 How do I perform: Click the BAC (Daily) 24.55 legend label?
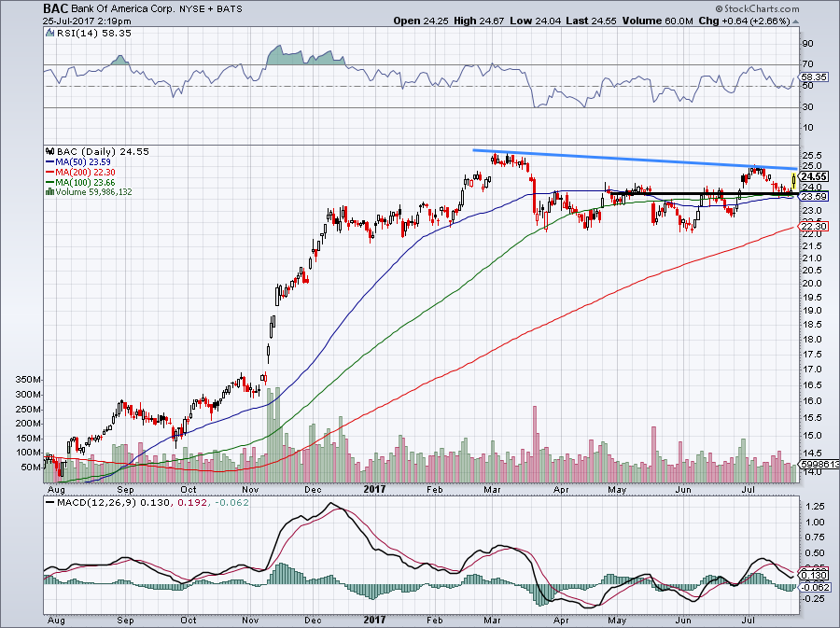[x=103, y=151]
